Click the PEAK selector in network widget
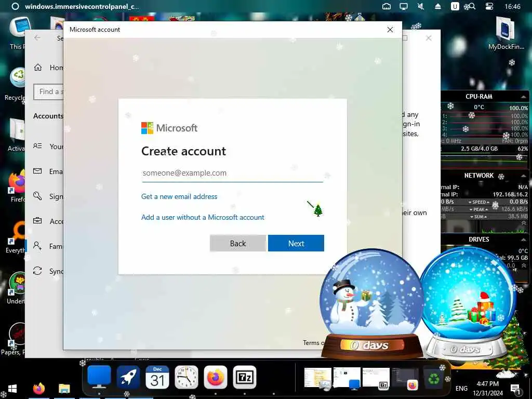Viewport: 532px width, 399px height. 478,209
